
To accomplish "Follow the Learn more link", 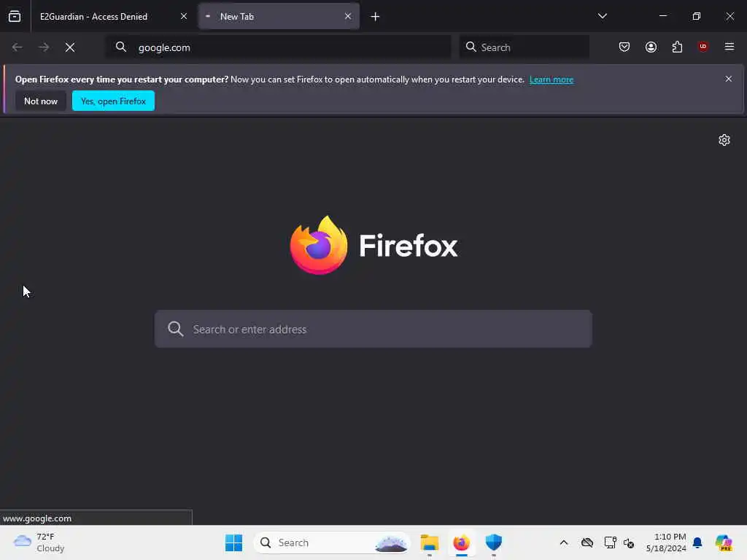I will 551,79.
